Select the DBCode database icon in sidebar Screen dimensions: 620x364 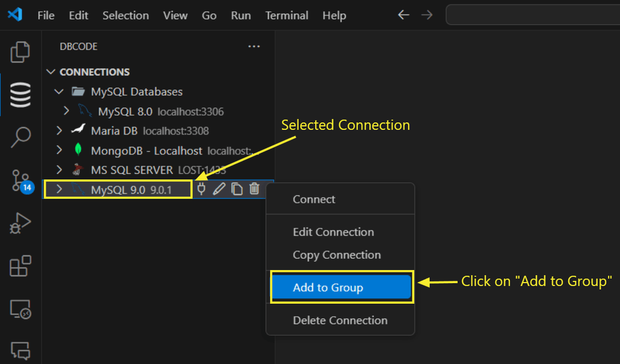(20, 95)
